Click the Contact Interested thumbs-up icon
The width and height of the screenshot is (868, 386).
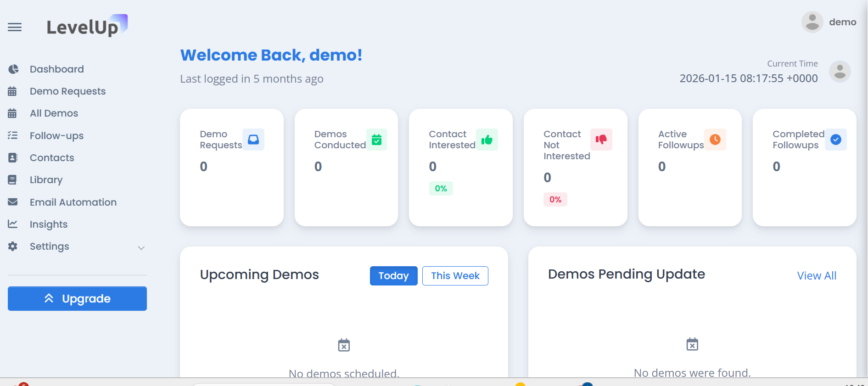click(x=487, y=140)
